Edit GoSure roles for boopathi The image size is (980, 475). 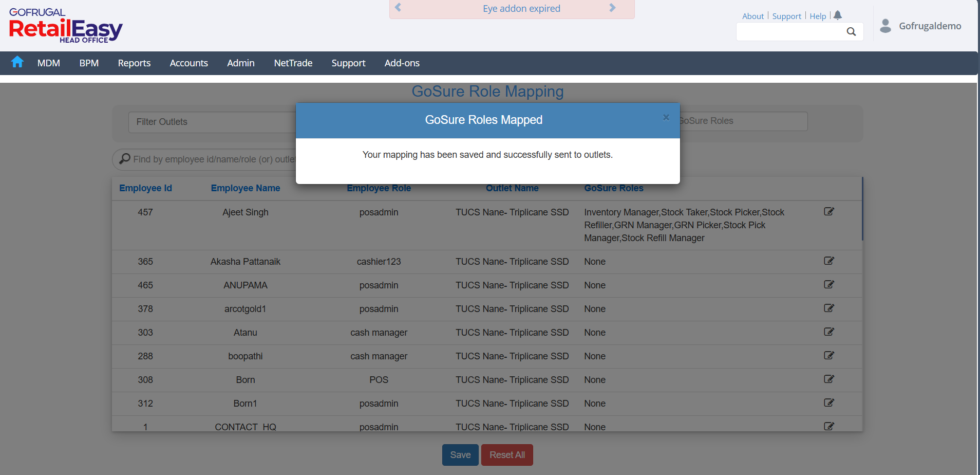pos(829,355)
